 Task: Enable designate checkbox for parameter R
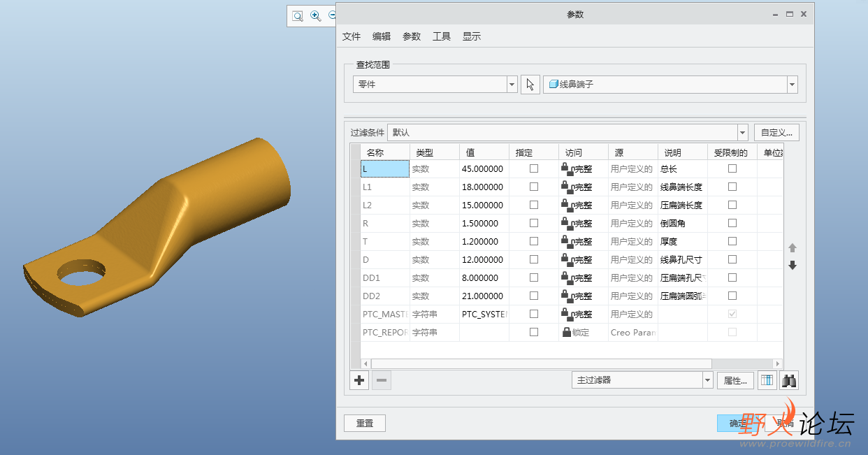tap(534, 223)
